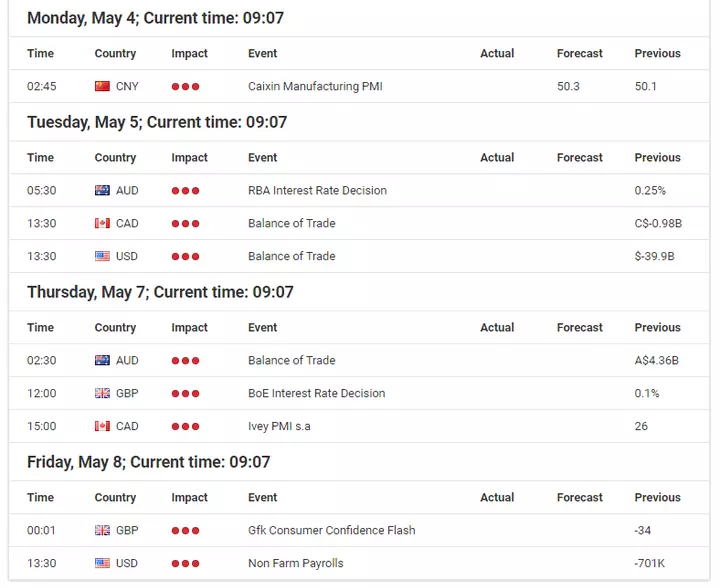Screen dimensions: 720x588
Task: Click the China flag icon beside CNY
Action: [x=102, y=86]
